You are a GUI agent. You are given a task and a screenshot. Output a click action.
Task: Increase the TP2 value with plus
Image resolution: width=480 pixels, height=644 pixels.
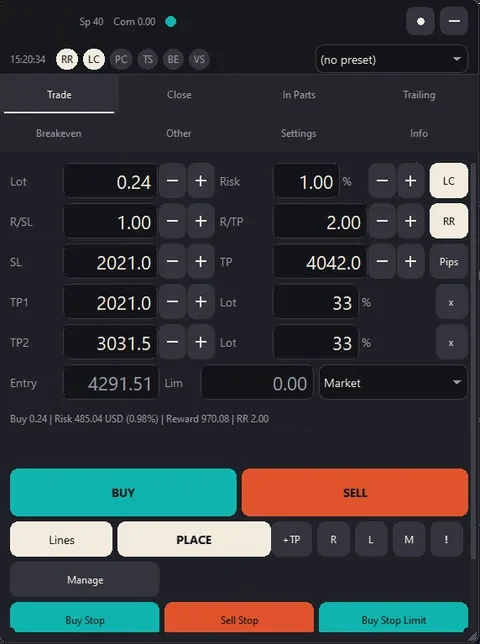(201, 342)
